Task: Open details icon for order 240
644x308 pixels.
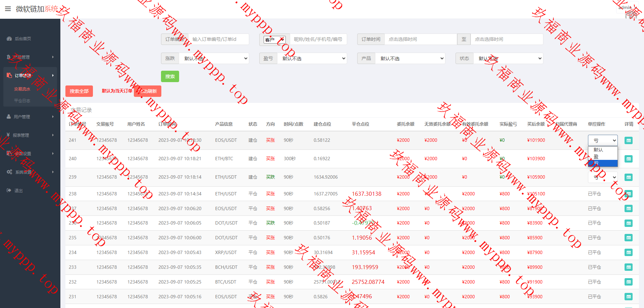Action: click(x=628, y=159)
